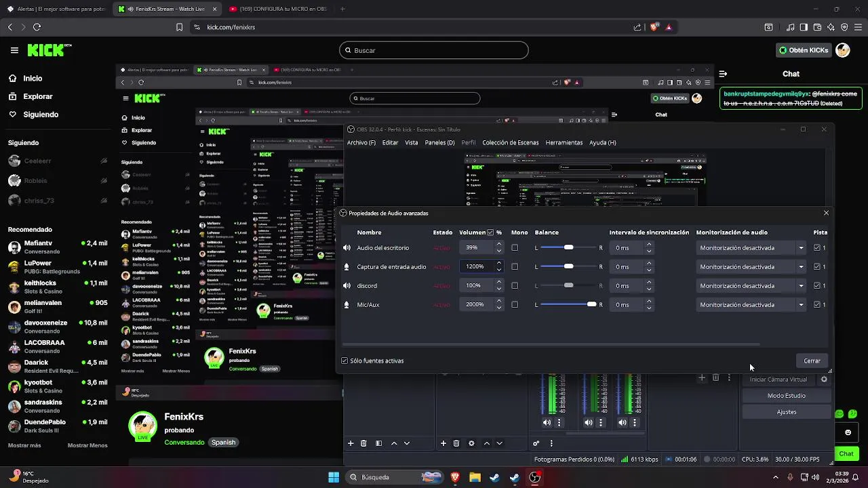Open monitoring dropdown for Audio del escritorio
The height and width of the screenshot is (488, 868).
pos(752,248)
